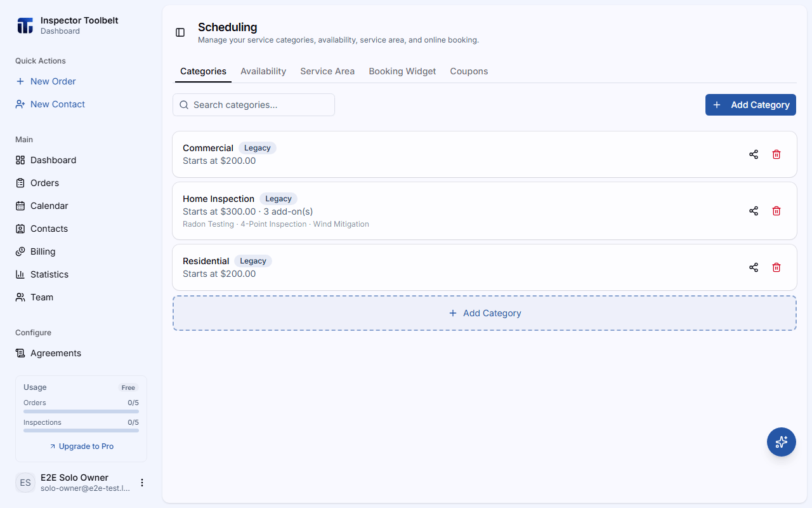Click the share icon for Commercial
Image resolution: width=812 pixels, height=508 pixels.
click(x=754, y=154)
